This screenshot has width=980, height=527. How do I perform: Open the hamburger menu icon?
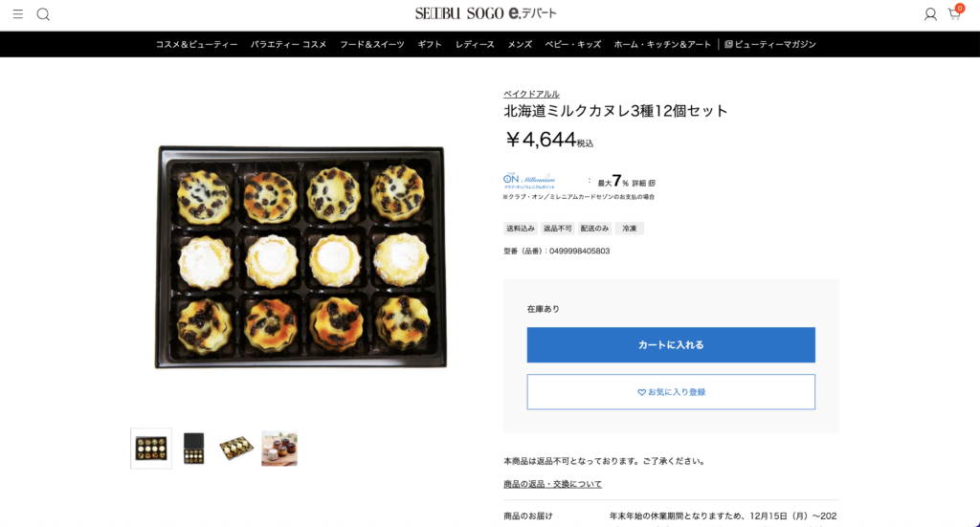point(17,13)
